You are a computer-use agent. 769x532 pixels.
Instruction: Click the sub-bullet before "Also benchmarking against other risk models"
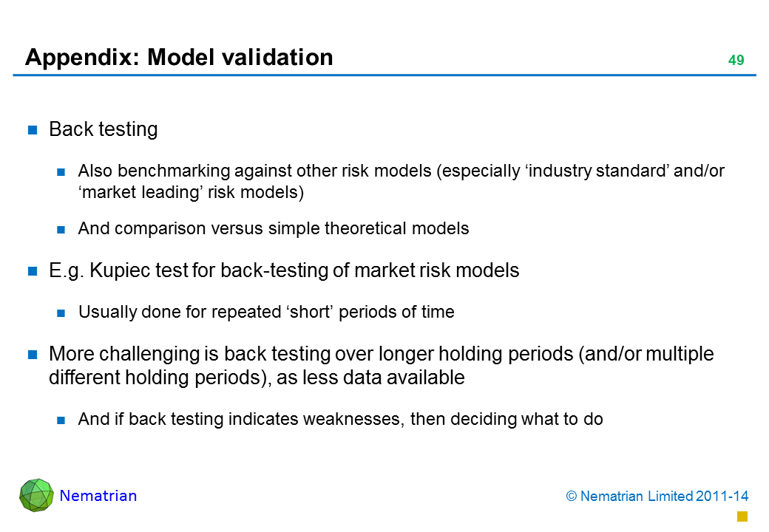point(62,173)
